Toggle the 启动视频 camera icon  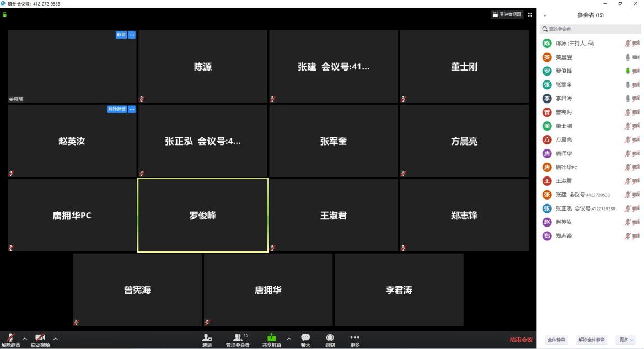pos(40,337)
